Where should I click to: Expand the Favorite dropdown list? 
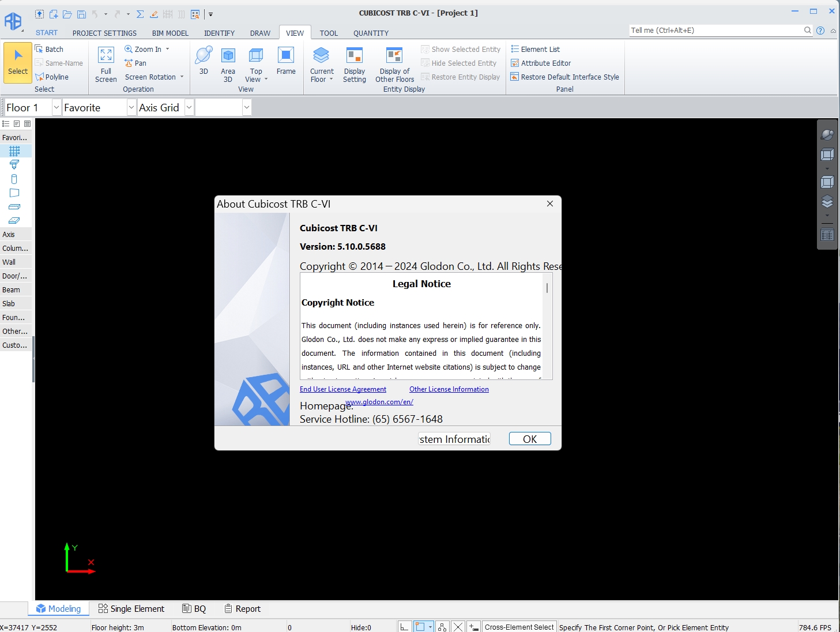(x=131, y=108)
